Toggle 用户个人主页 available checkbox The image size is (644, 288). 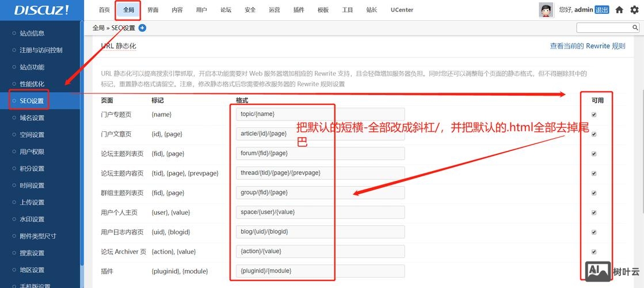[x=594, y=213]
